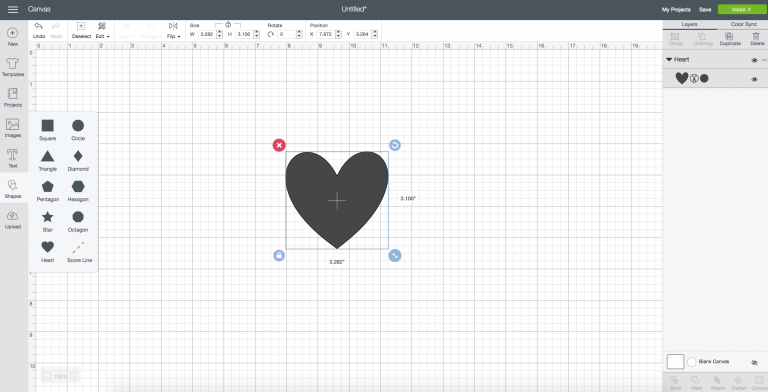This screenshot has height=392, width=768.
Task: Select the Star shape
Action: [48, 220]
